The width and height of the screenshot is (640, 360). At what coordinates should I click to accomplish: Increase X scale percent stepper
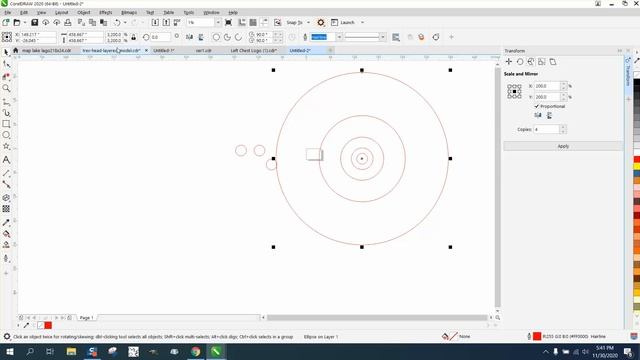tap(564, 84)
